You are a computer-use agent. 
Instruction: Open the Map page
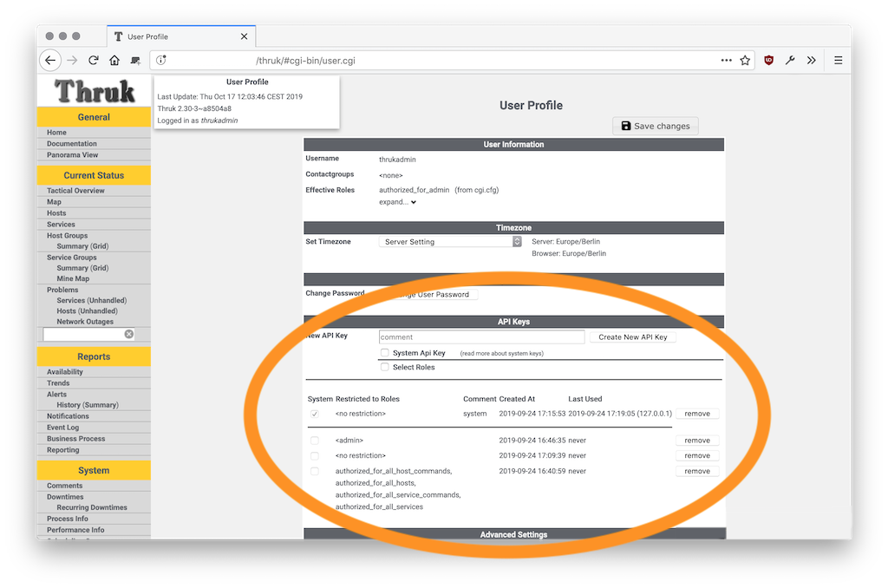(54, 202)
